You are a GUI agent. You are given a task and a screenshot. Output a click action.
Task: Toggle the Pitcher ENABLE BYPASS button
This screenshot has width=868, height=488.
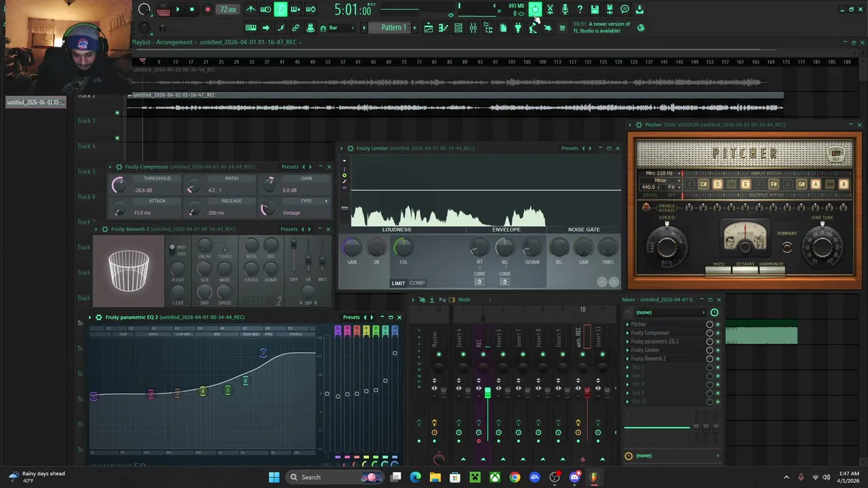point(646,207)
